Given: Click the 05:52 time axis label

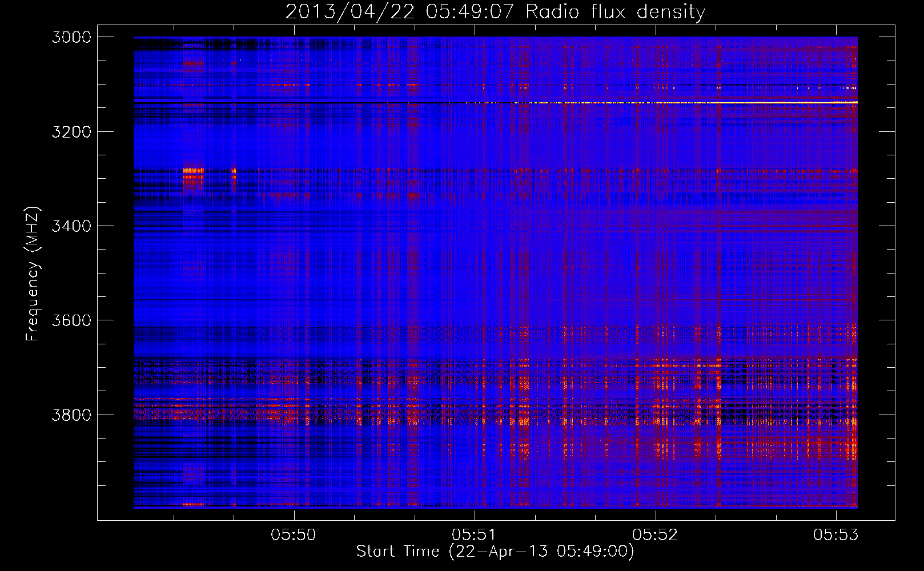Looking at the screenshot, I should 656,534.
